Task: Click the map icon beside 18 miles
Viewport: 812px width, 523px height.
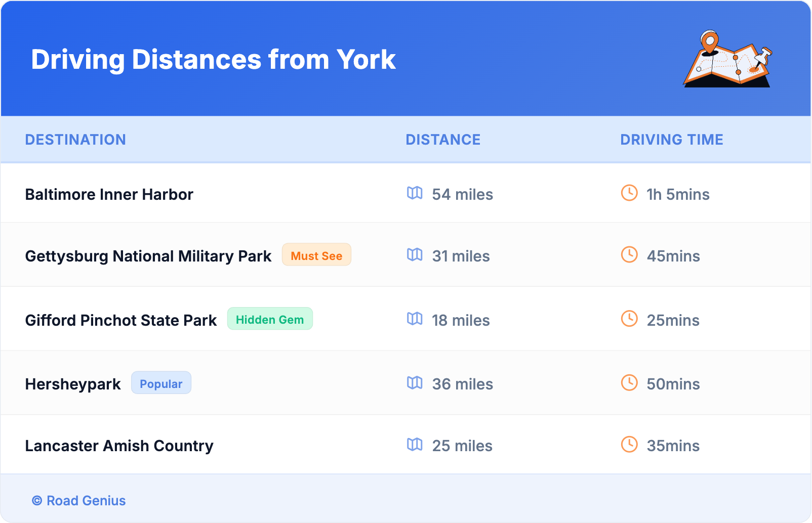Action: [415, 319]
